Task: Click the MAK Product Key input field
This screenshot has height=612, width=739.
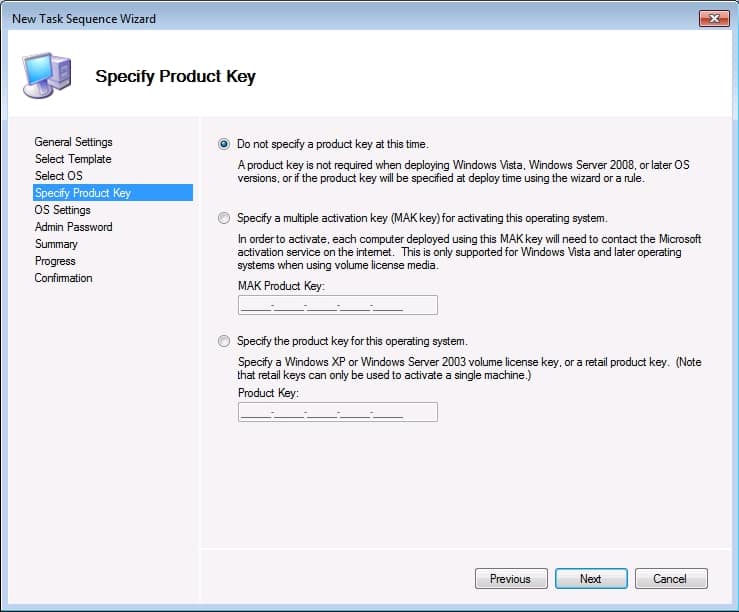Action: 337,305
